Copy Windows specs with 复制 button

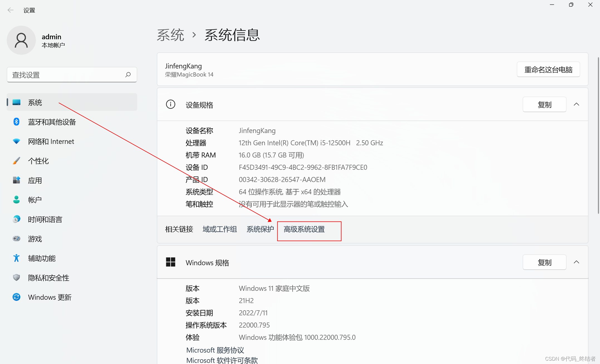pyautogui.click(x=544, y=262)
